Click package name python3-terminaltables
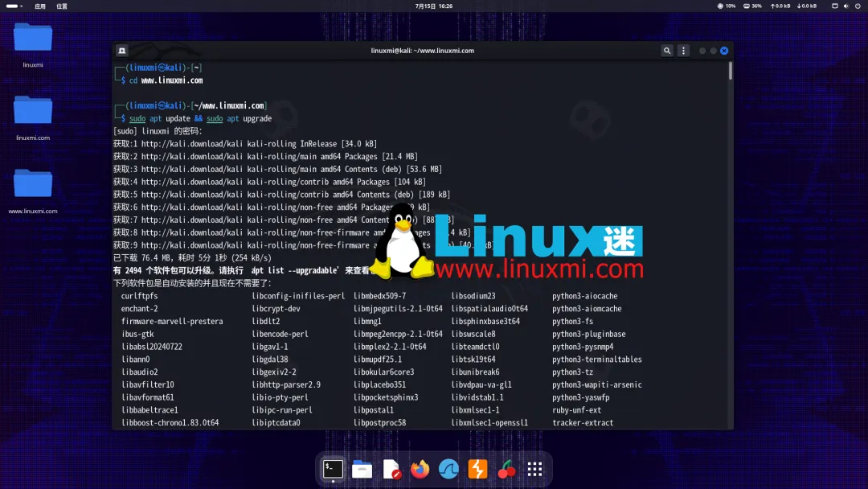868x489 pixels. click(x=596, y=360)
